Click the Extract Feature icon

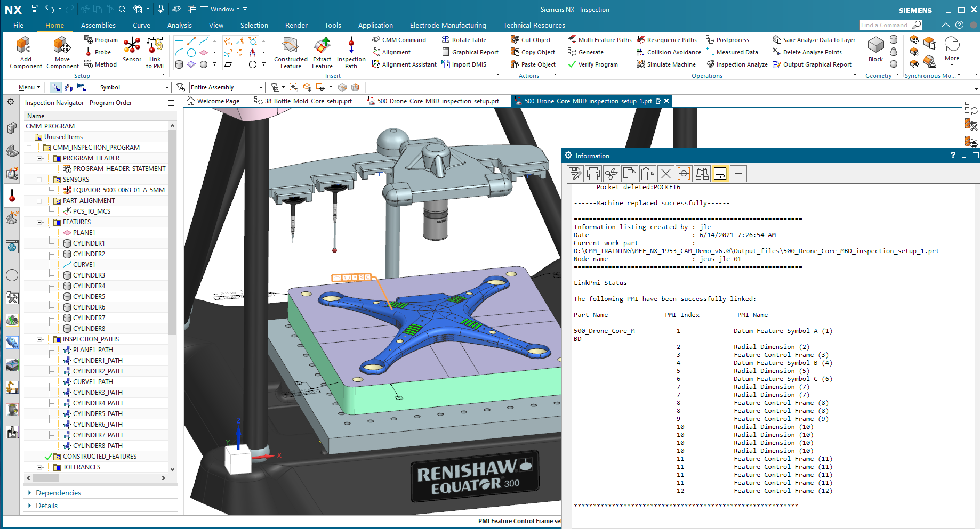click(x=322, y=46)
